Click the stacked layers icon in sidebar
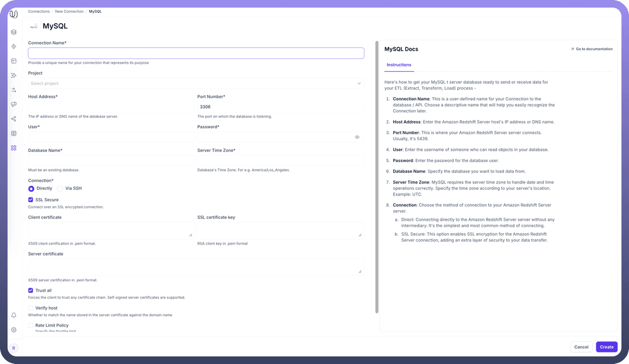Viewport: 629px width, 364px height. (13, 32)
